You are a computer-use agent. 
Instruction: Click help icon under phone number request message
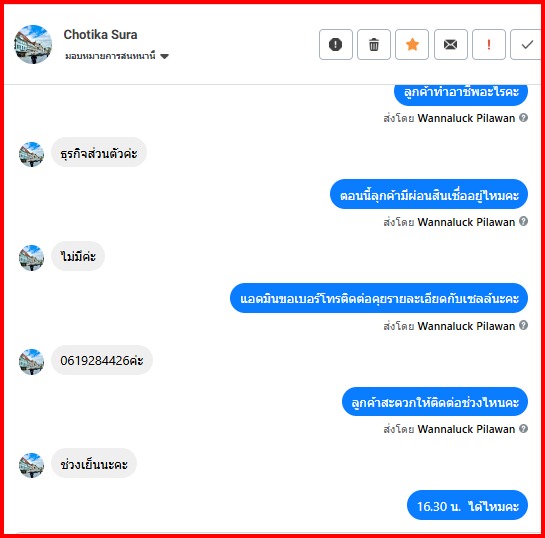coord(523,325)
